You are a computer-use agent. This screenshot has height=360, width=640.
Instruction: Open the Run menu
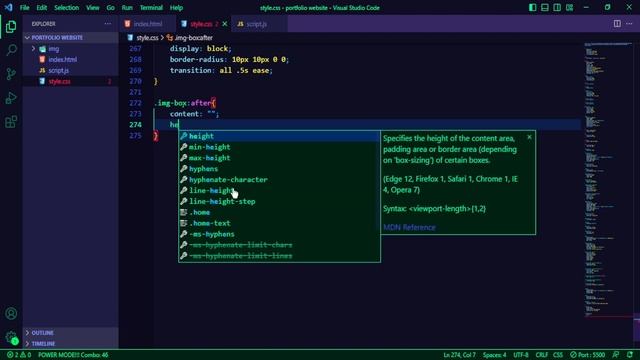(127, 8)
